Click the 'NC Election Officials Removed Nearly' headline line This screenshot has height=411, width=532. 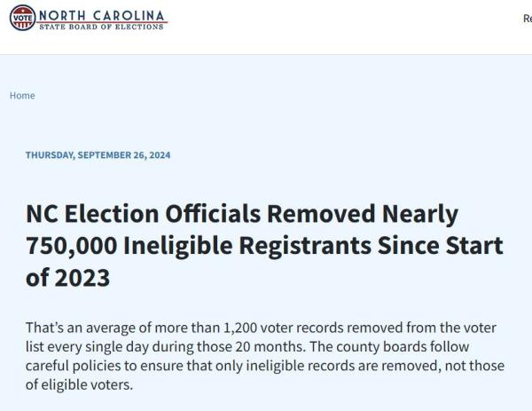(242, 215)
